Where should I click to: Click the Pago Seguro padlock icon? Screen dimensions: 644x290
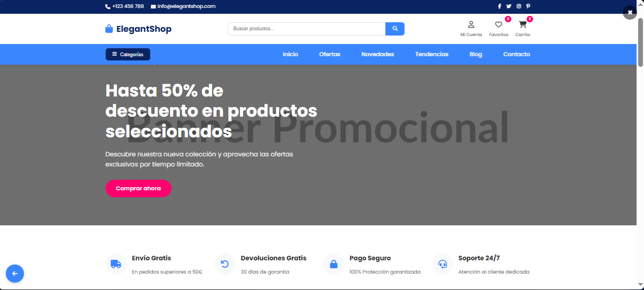point(334,263)
